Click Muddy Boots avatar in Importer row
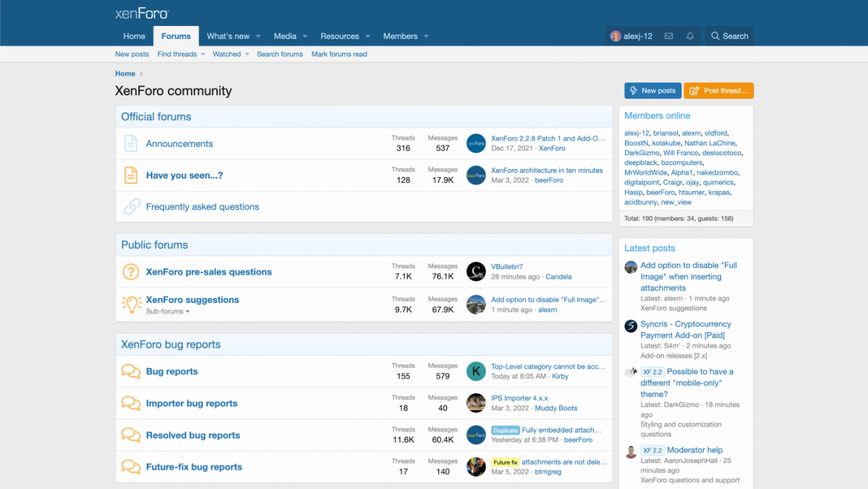868x489 pixels. pyautogui.click(x=476, y=403)
